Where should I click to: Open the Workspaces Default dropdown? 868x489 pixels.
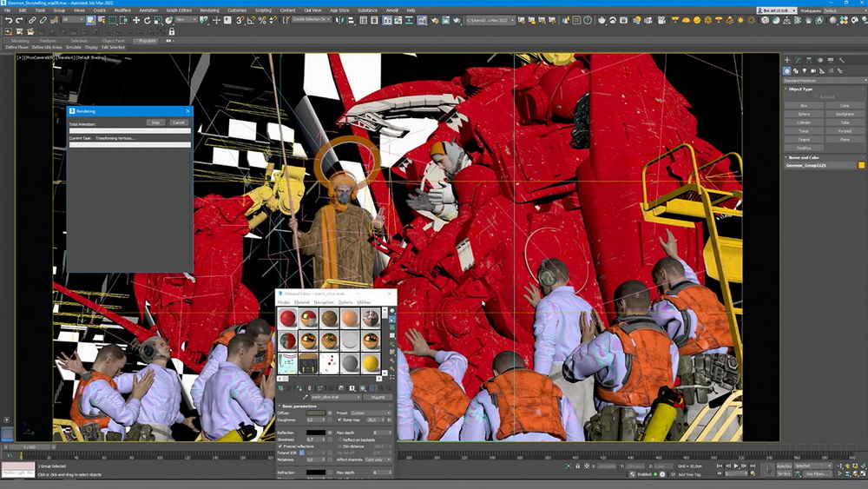tap(845, 10)
